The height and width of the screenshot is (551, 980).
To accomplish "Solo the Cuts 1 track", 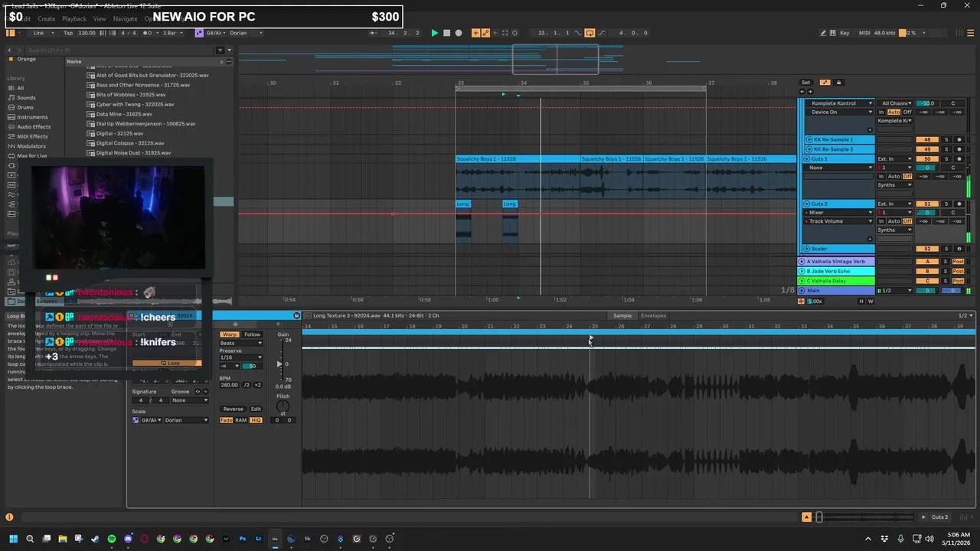I will pos(946,159).
